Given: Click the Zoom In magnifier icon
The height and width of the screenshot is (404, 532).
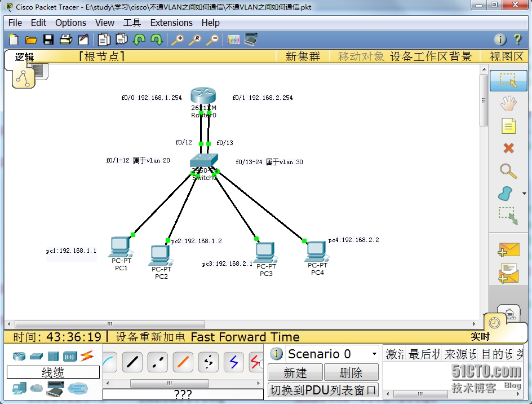Looking at the screenshot, I should 178,40.
